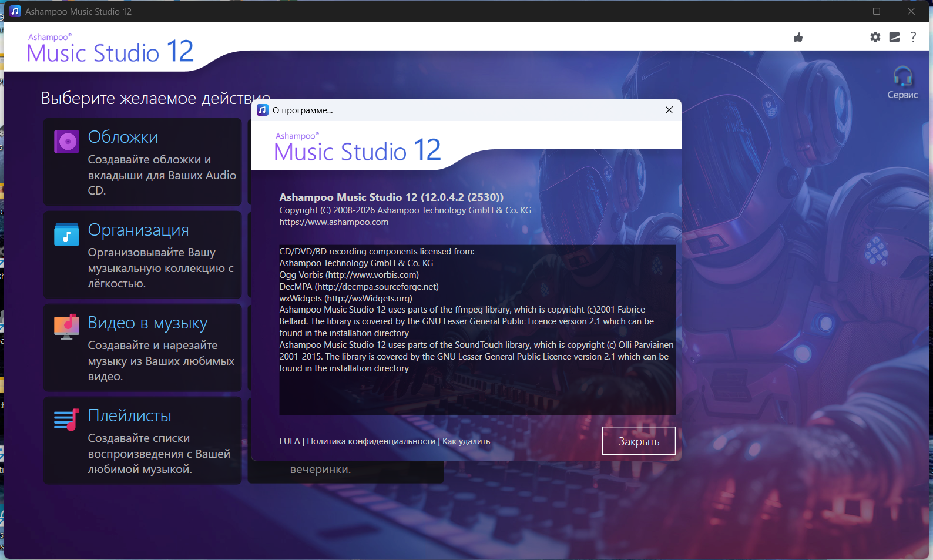This screenshot has height=560, width=933.
Task: Click the skin/theme icon next to the gear
Action: coord(894,37)
